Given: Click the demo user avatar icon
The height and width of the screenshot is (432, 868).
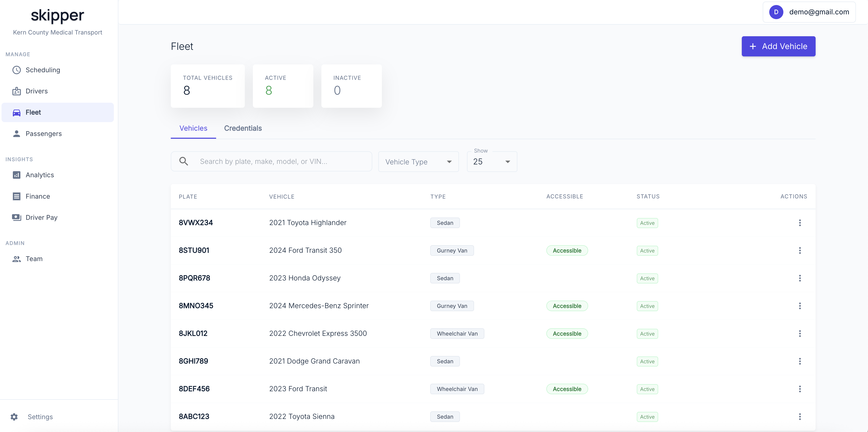Looking at the screenshot, I should [776, 12].
